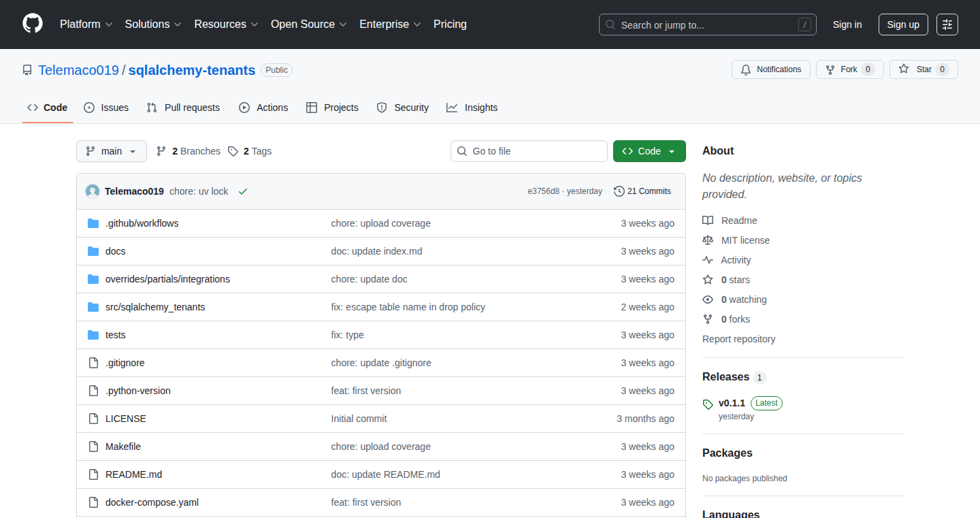
Task: Click the Search or jump to field
Action: [708, 25]
